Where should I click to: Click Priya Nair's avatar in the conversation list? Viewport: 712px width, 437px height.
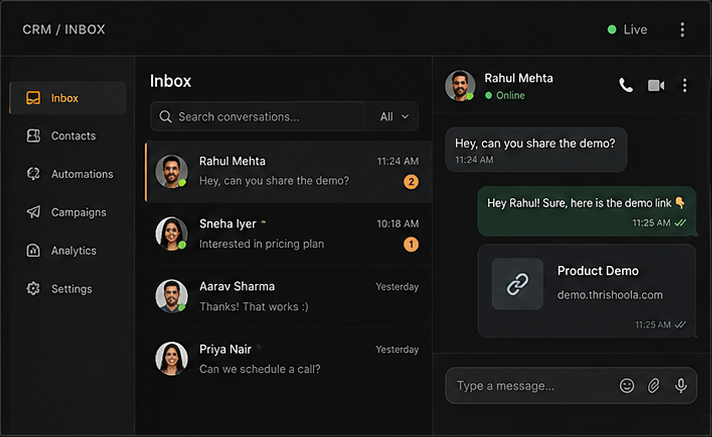coord(172,359)
